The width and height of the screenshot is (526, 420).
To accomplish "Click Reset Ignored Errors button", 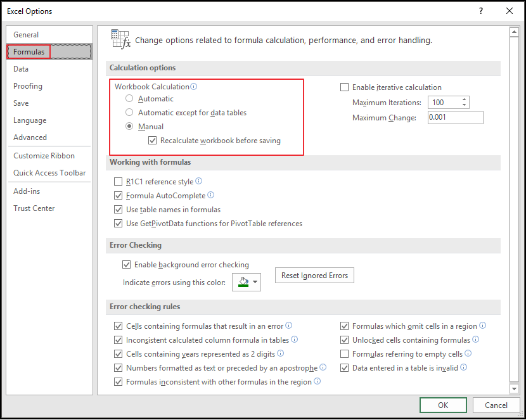I will [x=314, y=275].
